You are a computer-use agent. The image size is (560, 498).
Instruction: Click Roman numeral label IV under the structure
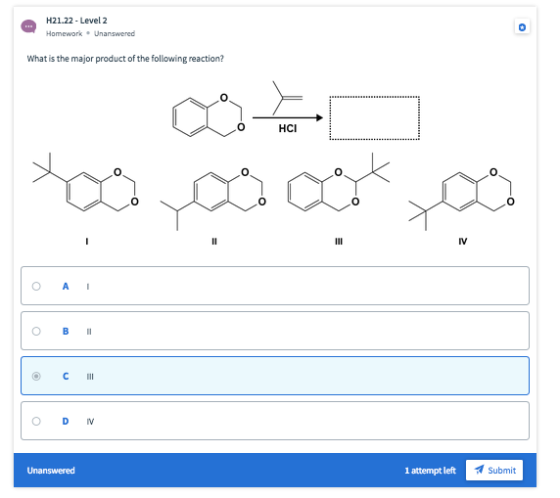tap(462, 241)
